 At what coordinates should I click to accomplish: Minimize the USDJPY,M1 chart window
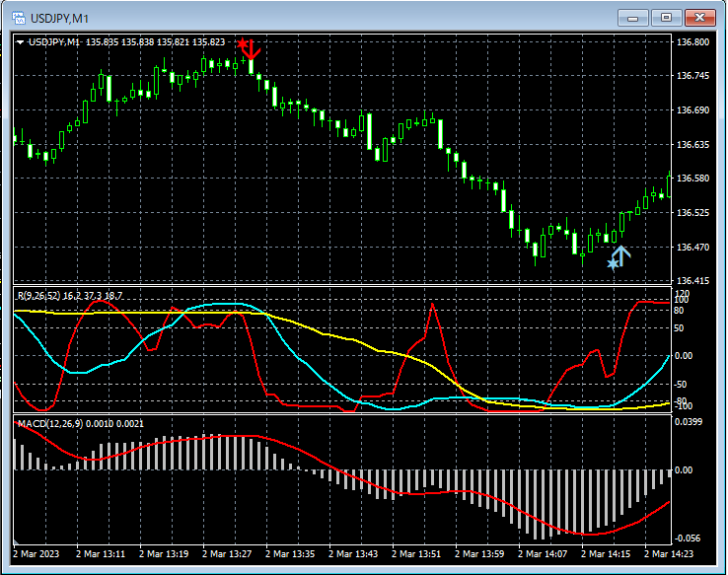pos(632,18)
